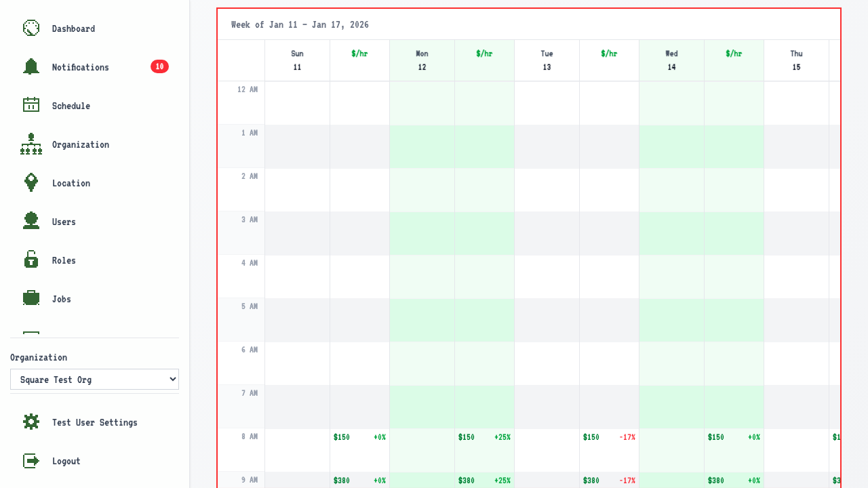Click Tuesday's $380 rate at 9 AM
This screenshot has height=488, width=868.
[591, 481]
